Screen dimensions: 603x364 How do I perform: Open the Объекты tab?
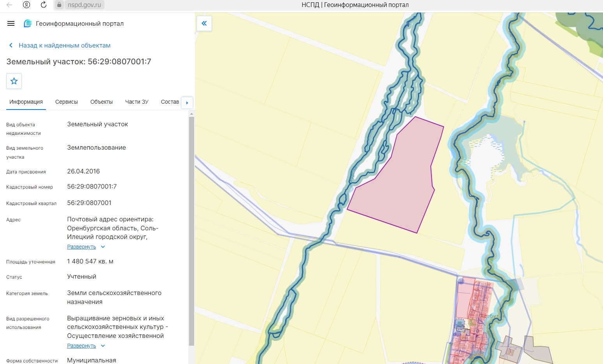coord(101,102)
